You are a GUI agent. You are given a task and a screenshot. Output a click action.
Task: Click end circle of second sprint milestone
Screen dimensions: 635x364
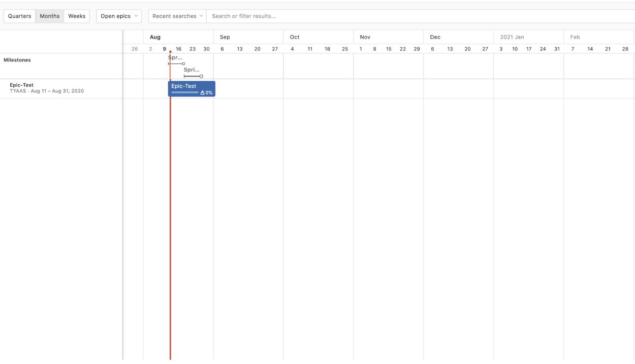point(201,76)
